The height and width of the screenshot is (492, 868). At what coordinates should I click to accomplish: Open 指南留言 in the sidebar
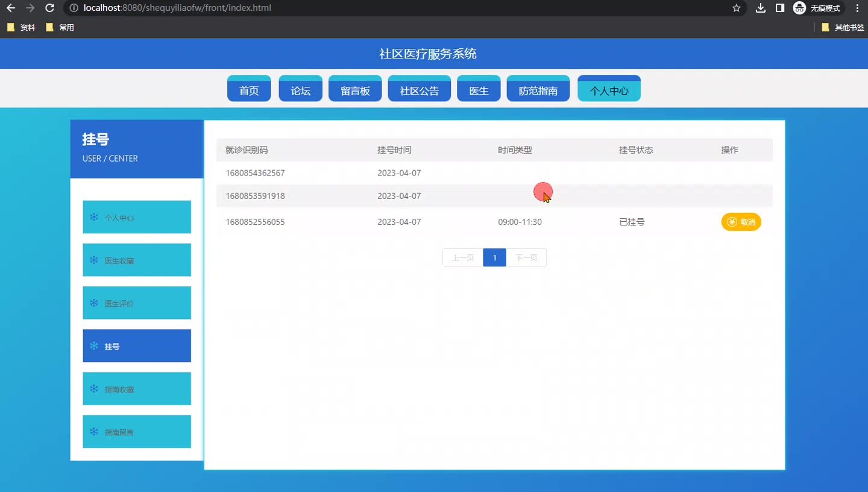point(137,432)
